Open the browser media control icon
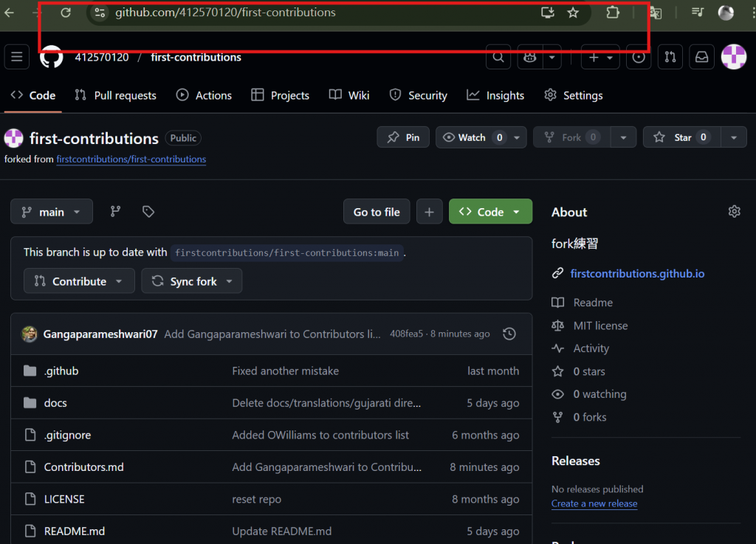Screen dimensions: 756x544 click(x=697, y=13)
